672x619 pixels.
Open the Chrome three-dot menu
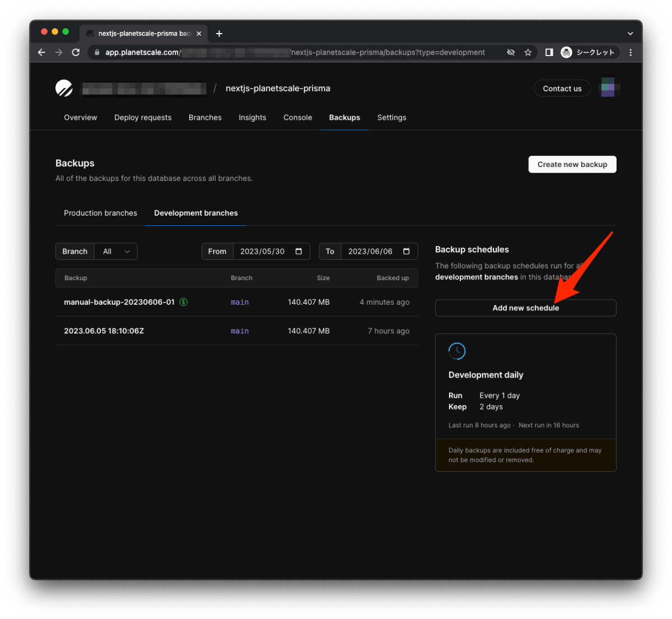click(631, 52)
